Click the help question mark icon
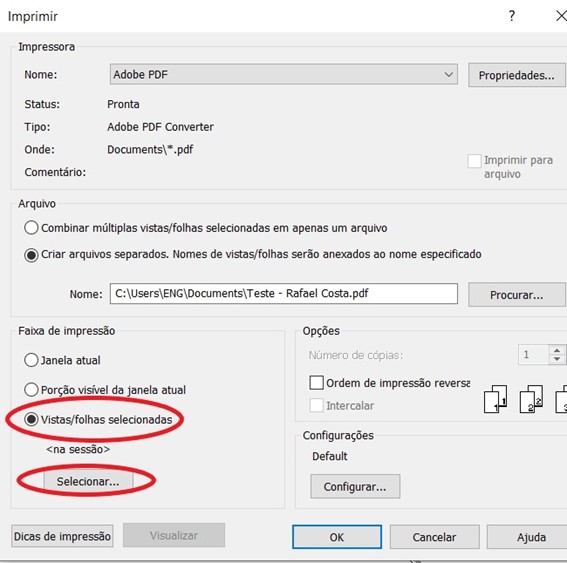Viewport: 567px width, 563px height. (512, 16)
